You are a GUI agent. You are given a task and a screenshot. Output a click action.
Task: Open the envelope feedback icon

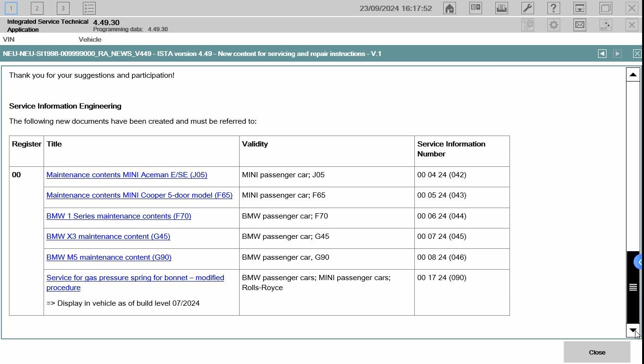(x=580, y=25)
